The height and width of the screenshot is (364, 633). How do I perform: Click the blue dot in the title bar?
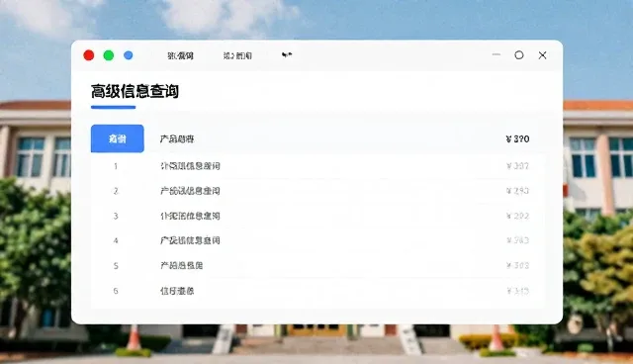tap(129, 55)
